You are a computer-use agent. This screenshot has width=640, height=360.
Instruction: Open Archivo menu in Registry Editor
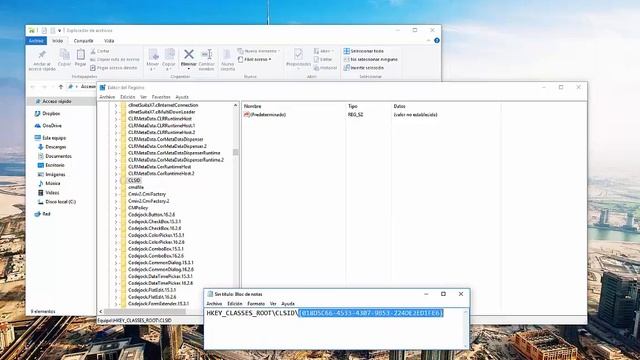107,97
